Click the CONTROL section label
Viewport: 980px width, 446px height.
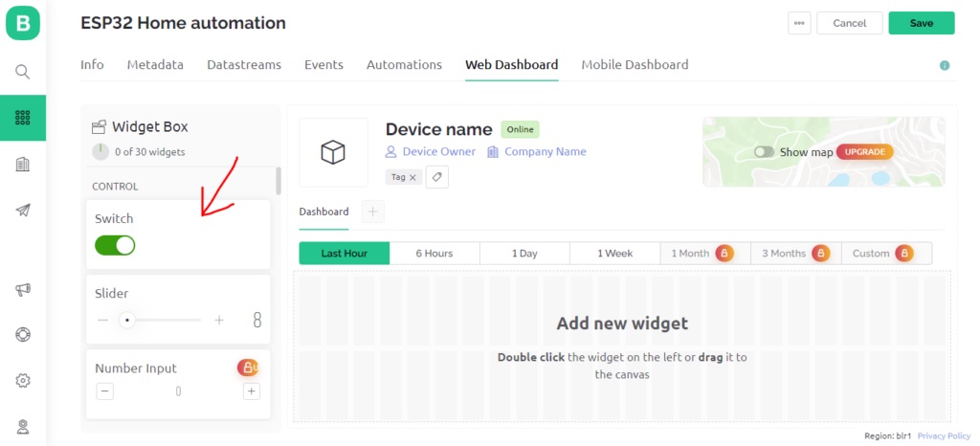(x=115, y=186)
